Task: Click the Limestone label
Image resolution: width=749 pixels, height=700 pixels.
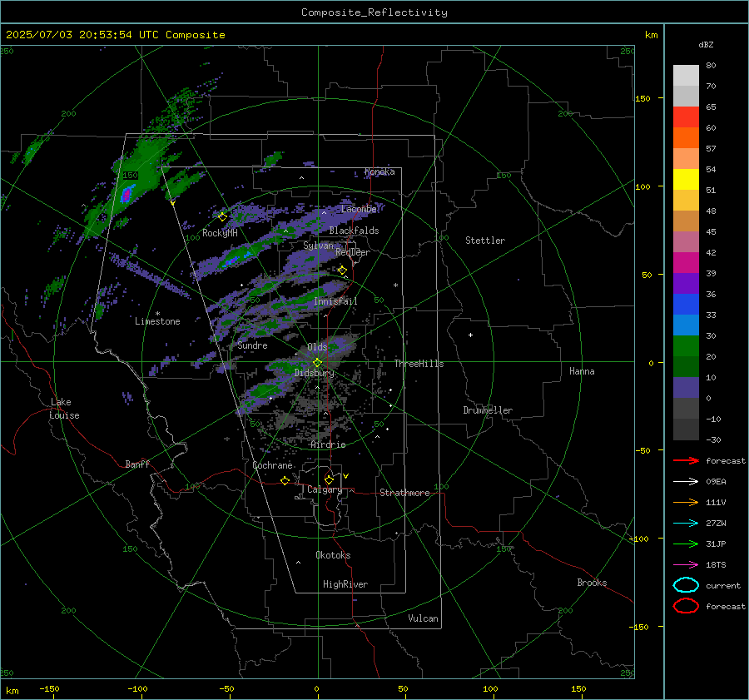Action: click(x=157, y=321)
